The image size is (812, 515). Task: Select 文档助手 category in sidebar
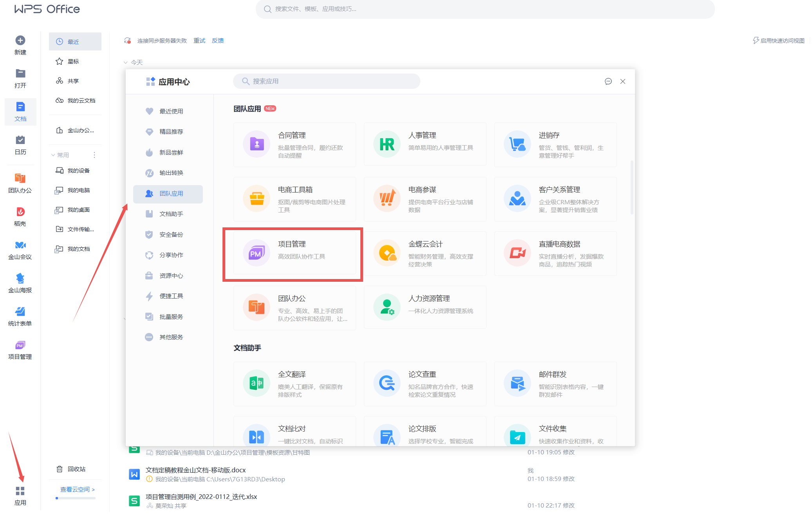coord(168,214)
